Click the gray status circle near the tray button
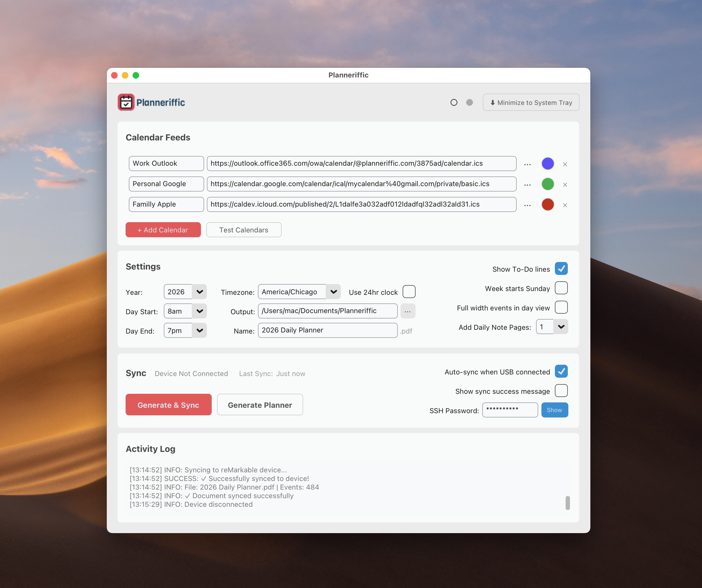Image resolution: width=702 pixels, height=588 pixels. pos(469,102)
